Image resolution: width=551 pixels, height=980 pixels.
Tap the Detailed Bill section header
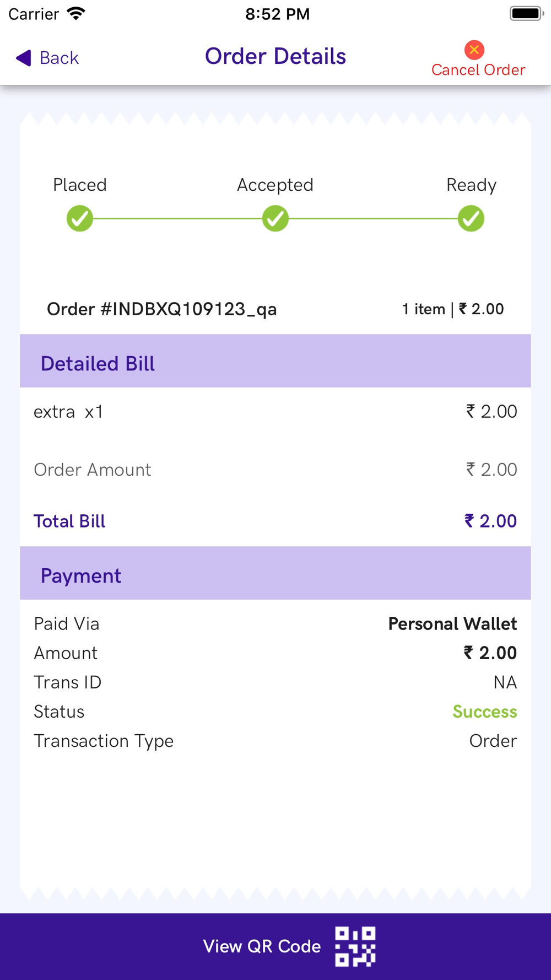tap(98, 364)
